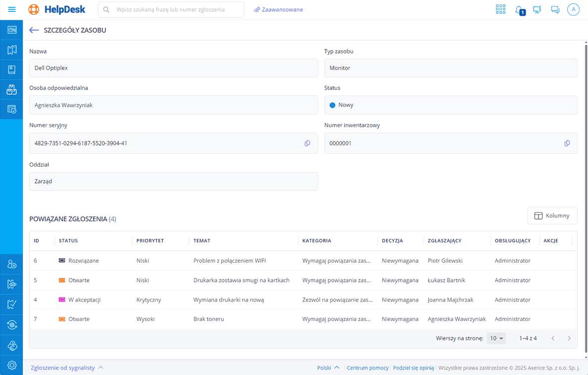Click the remote screen icon in header
Image resolution: width=588 pixels, height=375 pixels.
537,9
